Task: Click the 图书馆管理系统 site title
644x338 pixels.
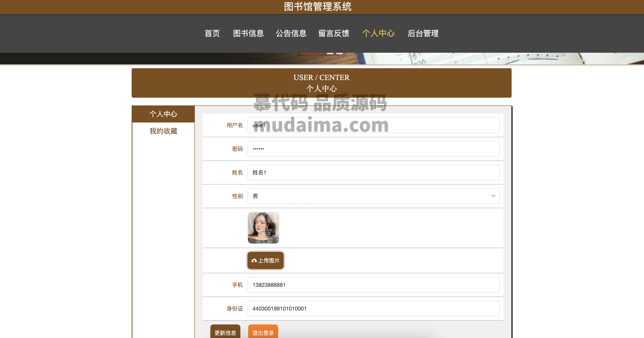Action: [x=318, y=7]
